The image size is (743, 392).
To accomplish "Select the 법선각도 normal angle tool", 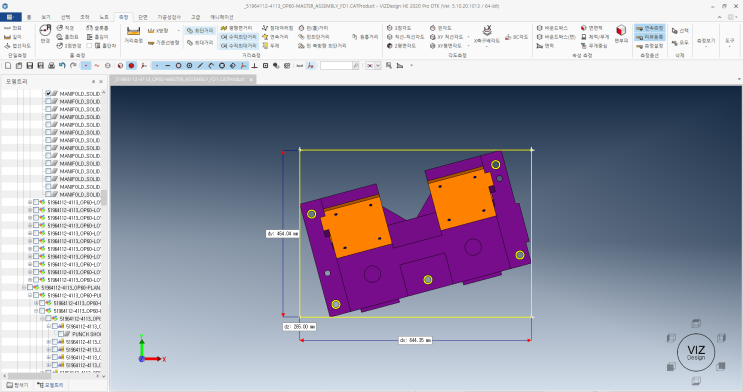I will (18, 46).
